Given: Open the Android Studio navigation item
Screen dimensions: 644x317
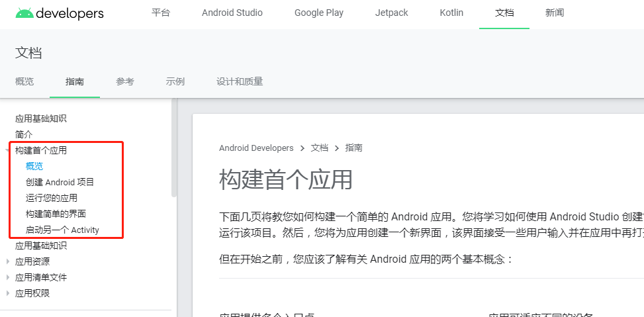Looking at the screenshot, I should 232,13.
